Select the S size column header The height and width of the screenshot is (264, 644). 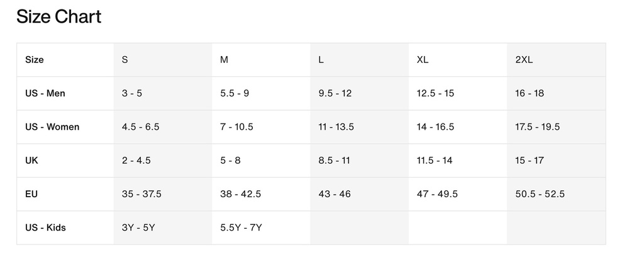(x=125, y=60)
